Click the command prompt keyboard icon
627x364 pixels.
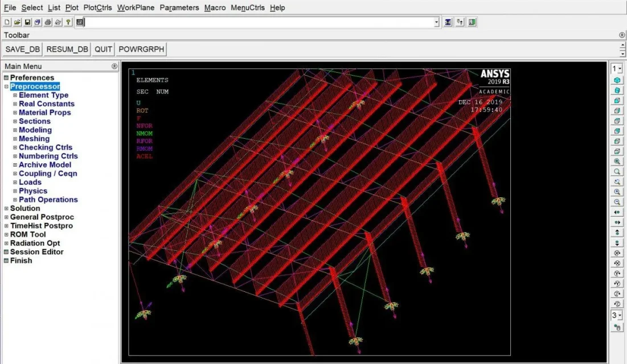[80, 22]
